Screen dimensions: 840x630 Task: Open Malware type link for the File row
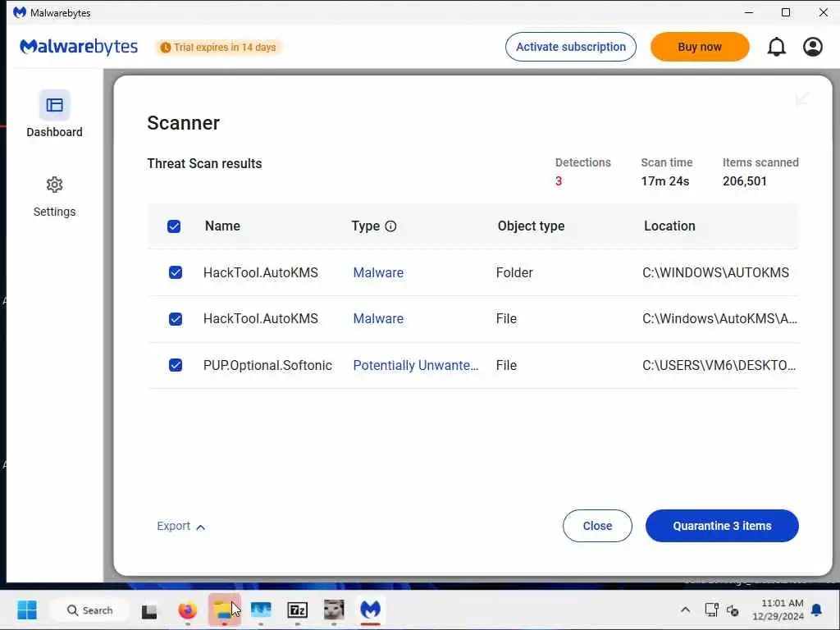(378, 319)
